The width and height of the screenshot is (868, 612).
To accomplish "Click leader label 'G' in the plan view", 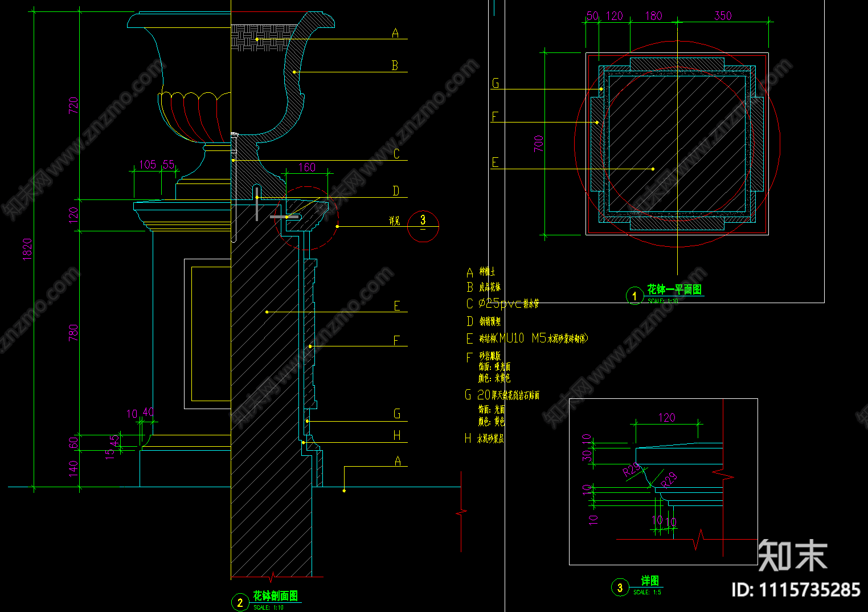I will click(496, 83).
